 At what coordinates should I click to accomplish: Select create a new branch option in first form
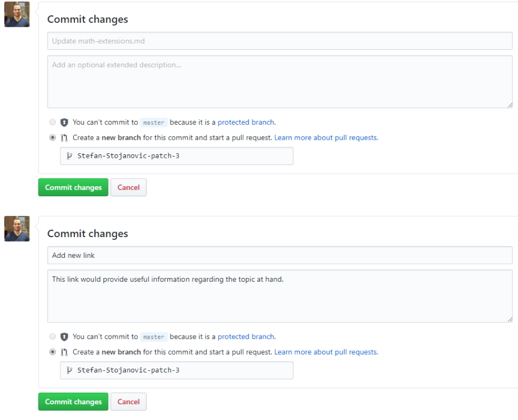point(52,137)
